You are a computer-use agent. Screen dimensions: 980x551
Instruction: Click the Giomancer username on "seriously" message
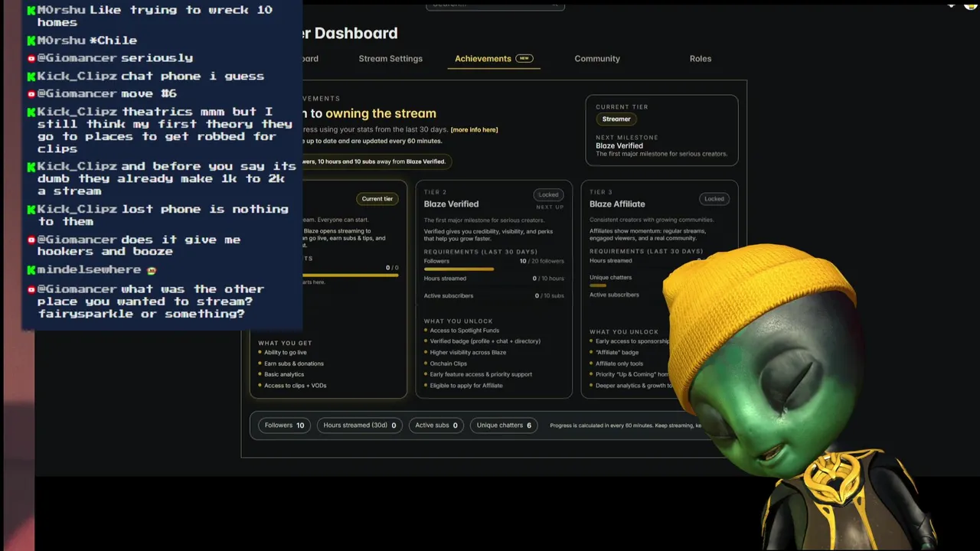[x=77, y=58]
